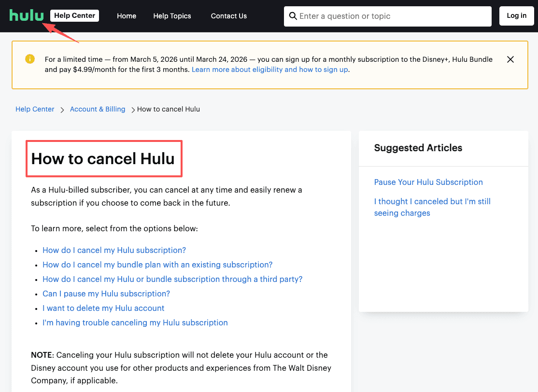
Task: Open 'How do I cancel my Hulu subscription?'
Action: point(114,250)
